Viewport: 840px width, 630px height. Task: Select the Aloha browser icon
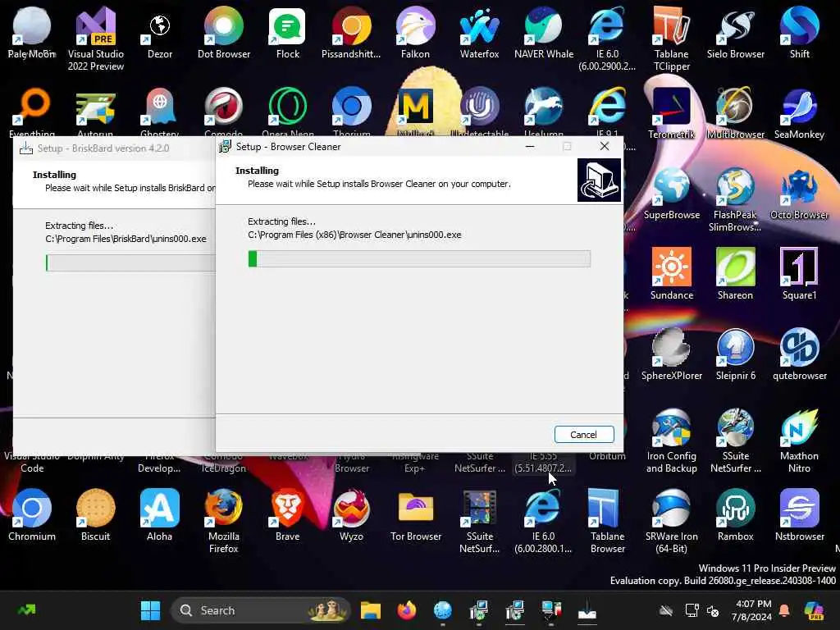(x=160, y=515)
